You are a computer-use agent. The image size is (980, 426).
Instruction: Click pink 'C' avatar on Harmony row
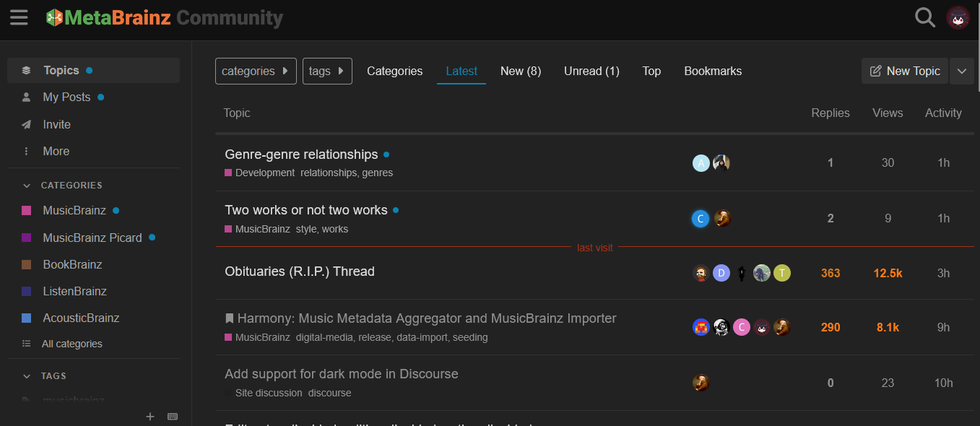point(742,327)
